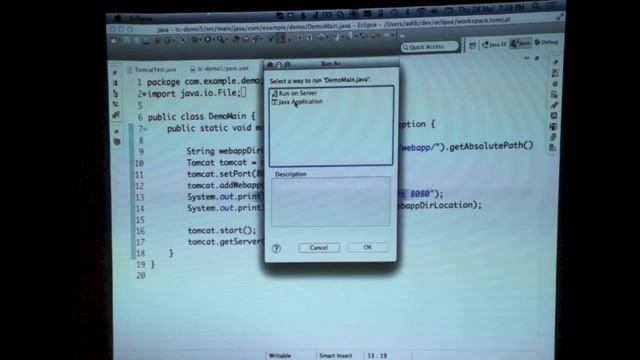The image size is (640, 360).
Task: Click 'tomcat.addWebapp' on line 12
Action: [225, 185]
